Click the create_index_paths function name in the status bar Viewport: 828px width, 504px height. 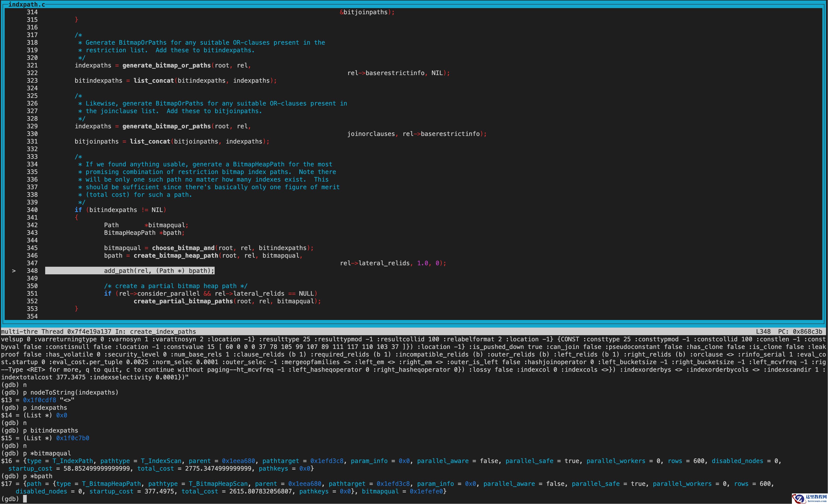pyautogui.click(x=163, y=332)
